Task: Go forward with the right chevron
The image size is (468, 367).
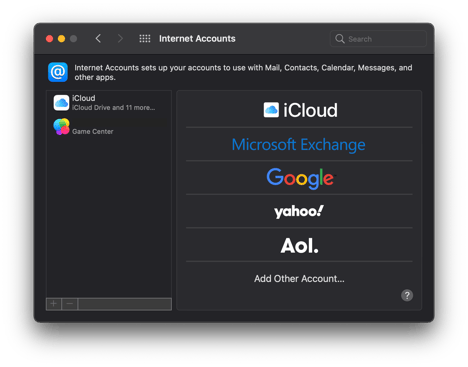Action: [x=120, y=39]
